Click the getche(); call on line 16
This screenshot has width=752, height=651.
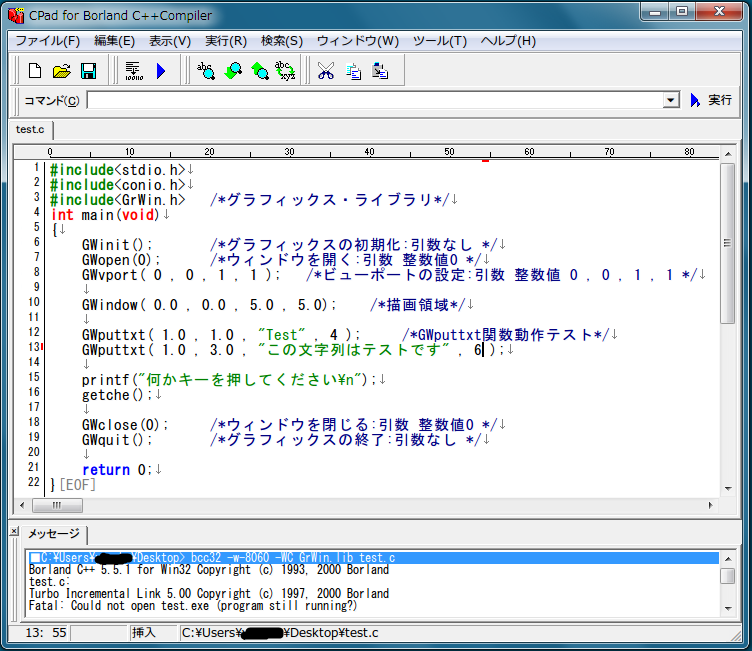tap(117, 395)
